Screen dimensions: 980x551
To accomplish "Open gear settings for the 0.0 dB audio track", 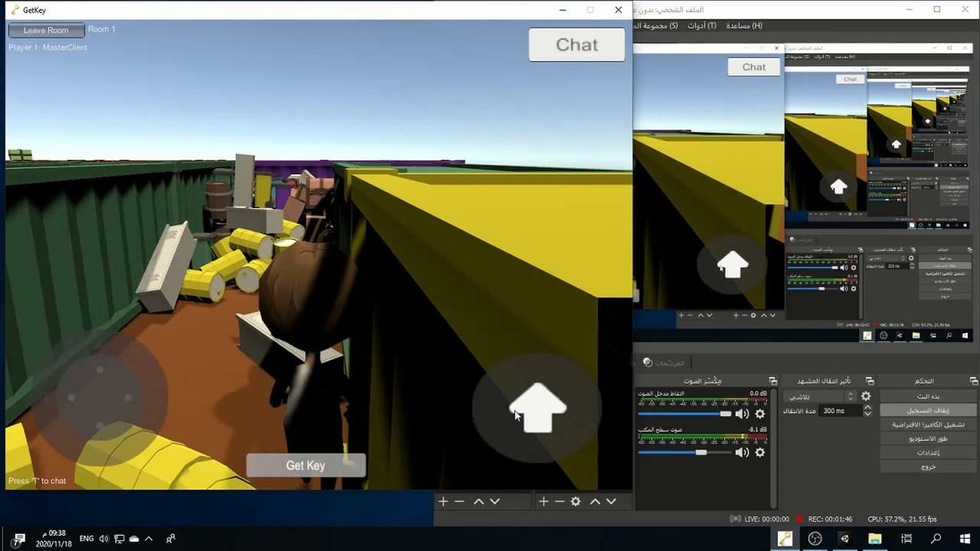I will [760, 414].
